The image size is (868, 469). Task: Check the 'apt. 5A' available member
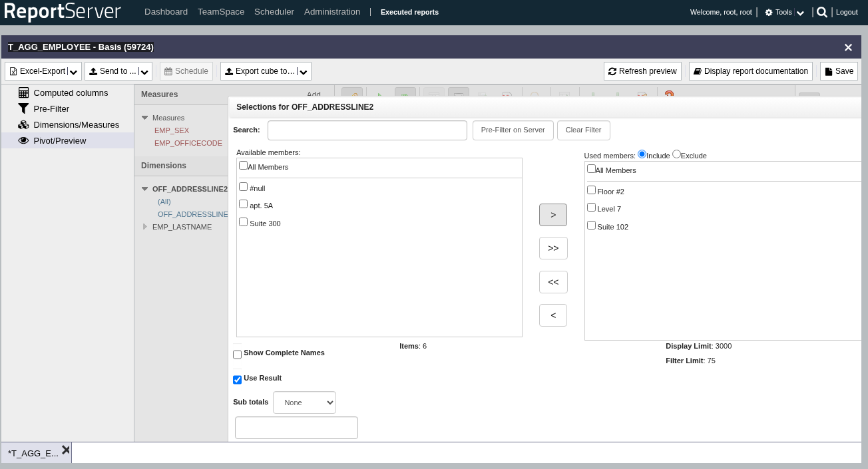coord(243,204)
